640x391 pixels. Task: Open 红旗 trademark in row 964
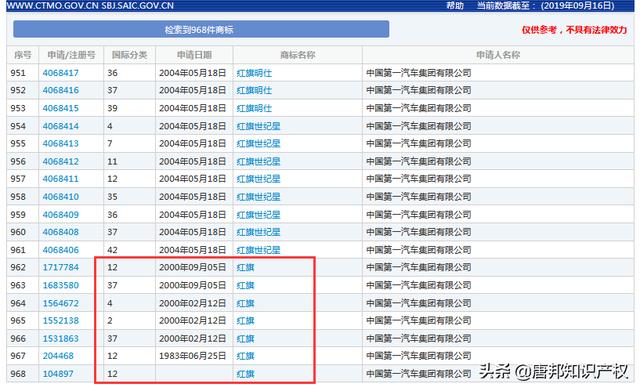(246, 303)
